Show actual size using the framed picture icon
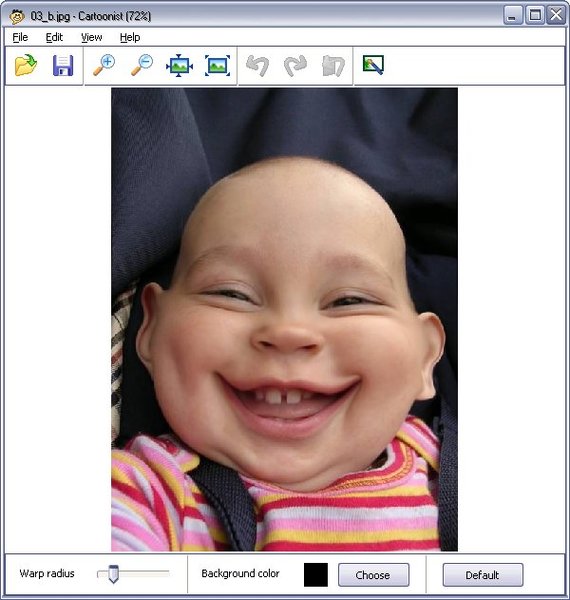570x600 pixels. pos(217,65)
